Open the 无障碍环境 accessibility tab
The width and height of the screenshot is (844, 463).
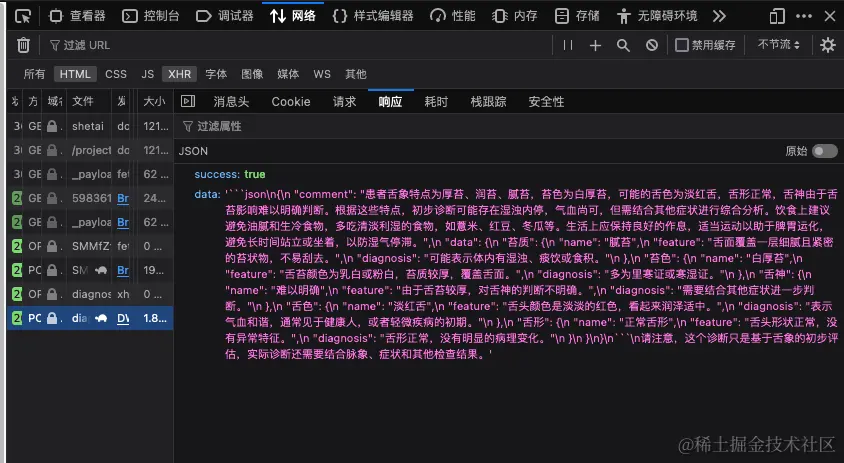pyautogui.click(x=657, y=16)
